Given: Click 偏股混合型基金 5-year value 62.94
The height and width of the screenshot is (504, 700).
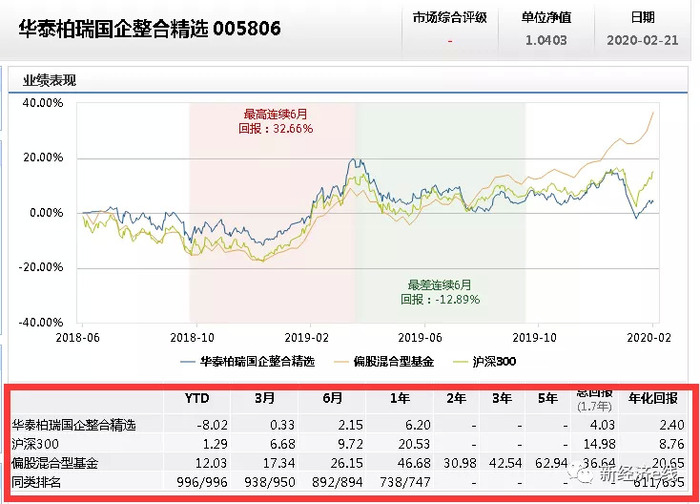Looking at the screenshot, I should (x=551, y=463).
